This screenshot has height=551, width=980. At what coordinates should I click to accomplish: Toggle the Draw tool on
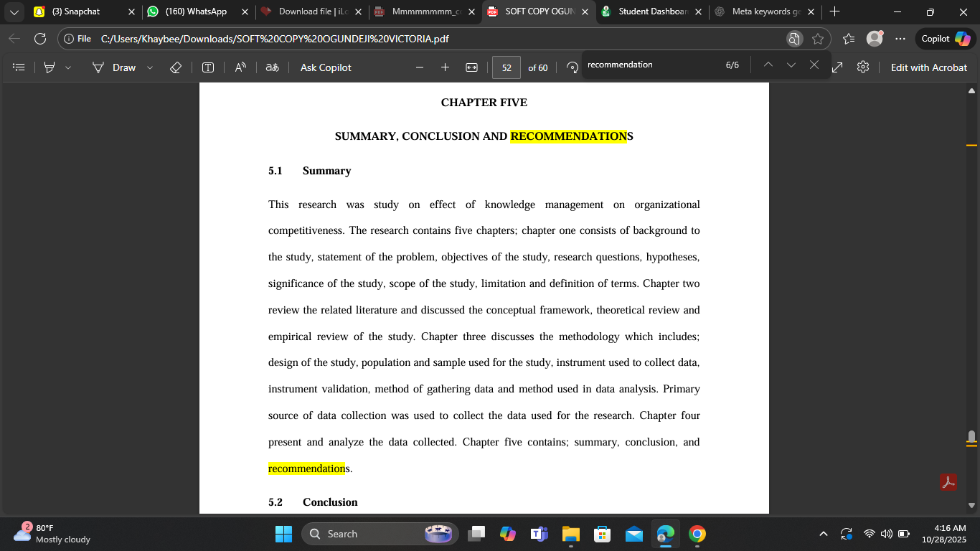pos(114,67)
